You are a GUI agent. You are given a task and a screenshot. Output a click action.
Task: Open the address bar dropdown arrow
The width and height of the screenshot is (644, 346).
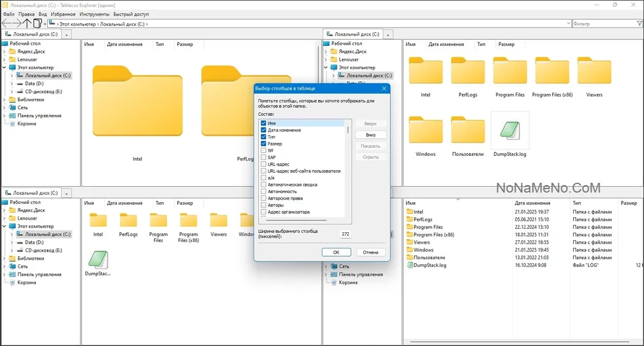(x=569, y=24)
